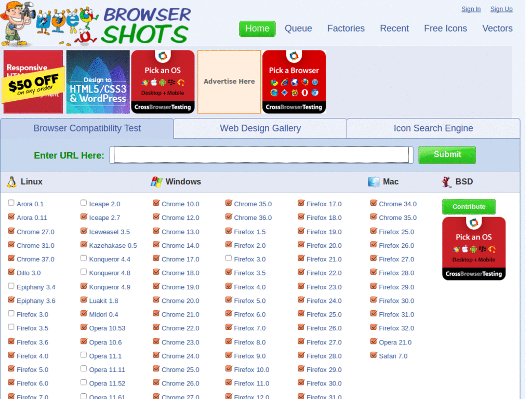Open the Factories page
532x399 pixels.
(345, 29)
